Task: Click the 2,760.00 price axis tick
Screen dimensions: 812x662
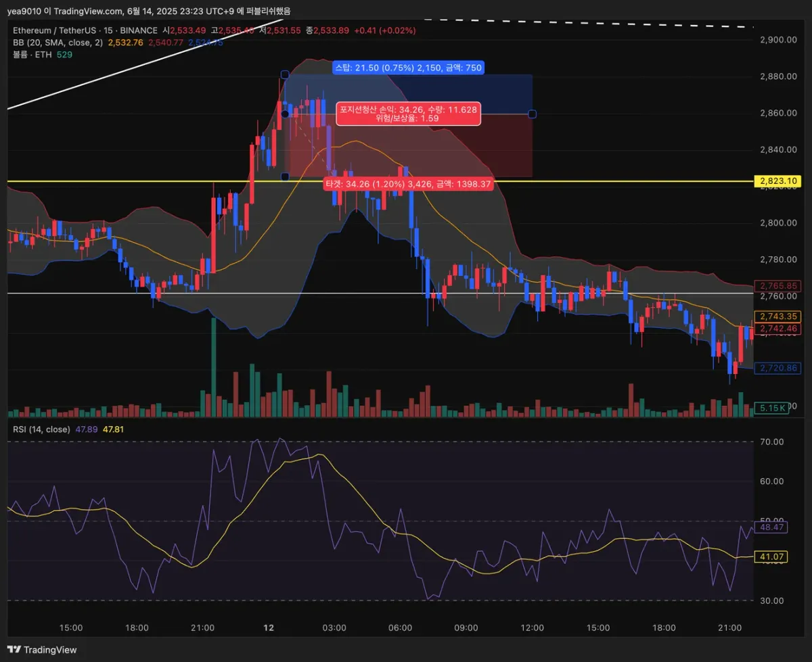Action: click(x=777, y=296)
